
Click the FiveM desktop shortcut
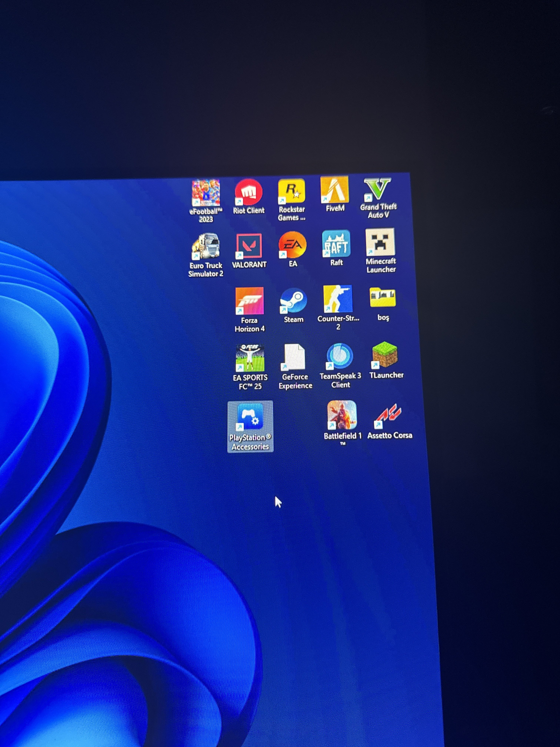[334, 190]
